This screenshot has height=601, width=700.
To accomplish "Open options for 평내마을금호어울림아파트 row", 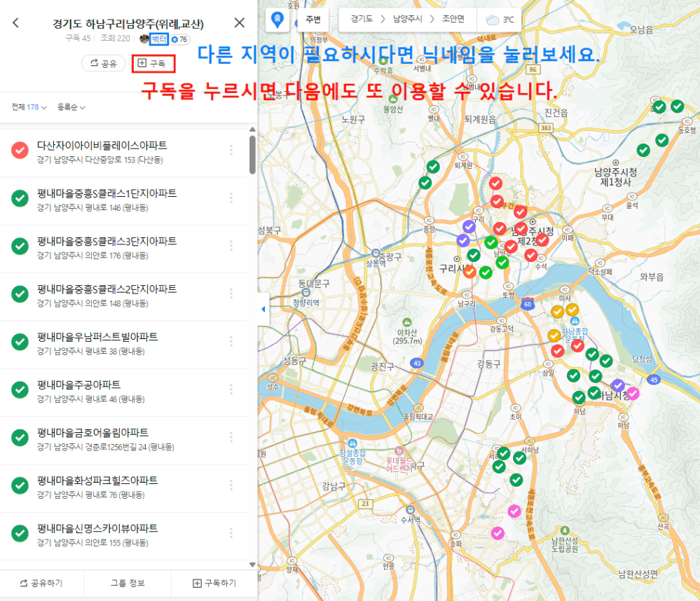I will [231, 437].
